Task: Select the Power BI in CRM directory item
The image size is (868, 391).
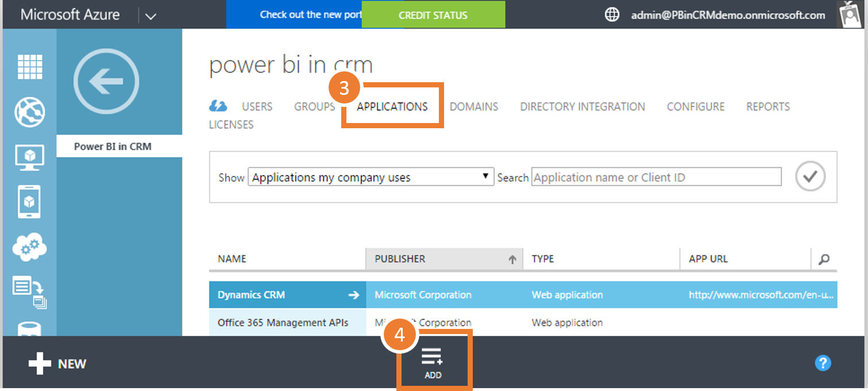Action: pyautogui.click(x=119, y=146)
